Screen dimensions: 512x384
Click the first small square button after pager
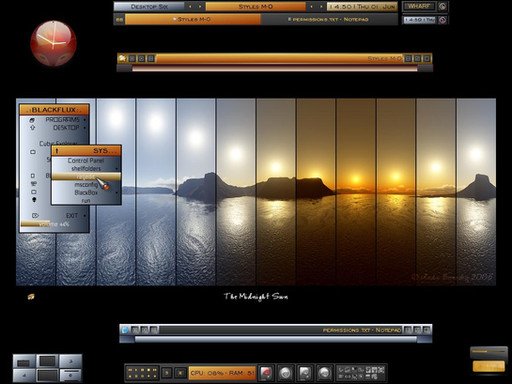(x=167, y=373)
